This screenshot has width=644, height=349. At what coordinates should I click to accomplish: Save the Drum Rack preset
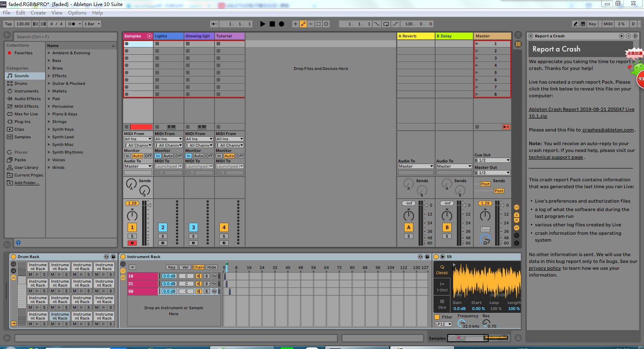[113, 257]
